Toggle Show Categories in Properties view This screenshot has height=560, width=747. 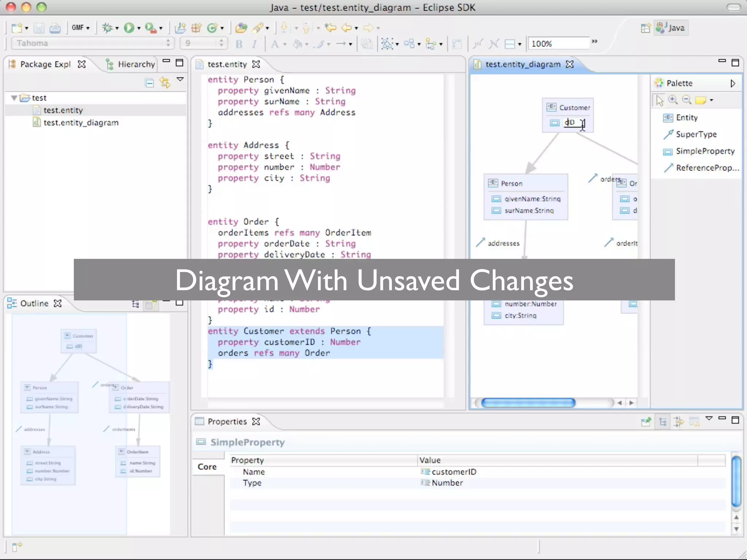point(663,422)
